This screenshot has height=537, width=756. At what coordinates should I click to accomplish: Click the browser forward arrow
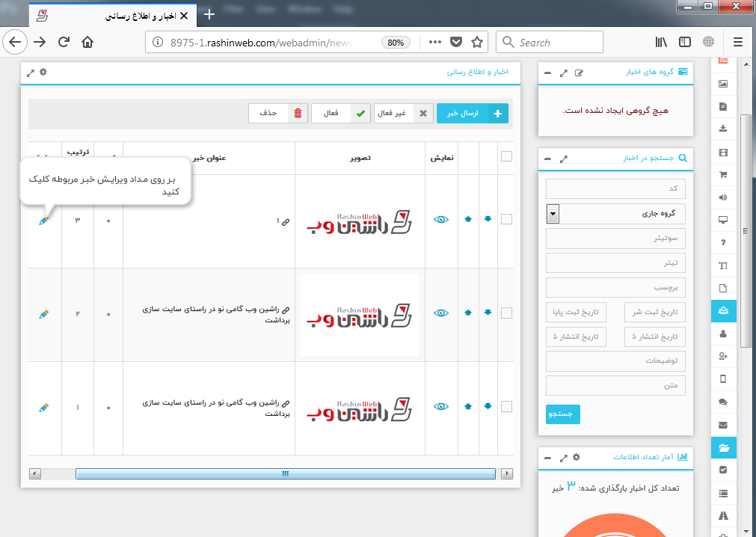(40, 42)
